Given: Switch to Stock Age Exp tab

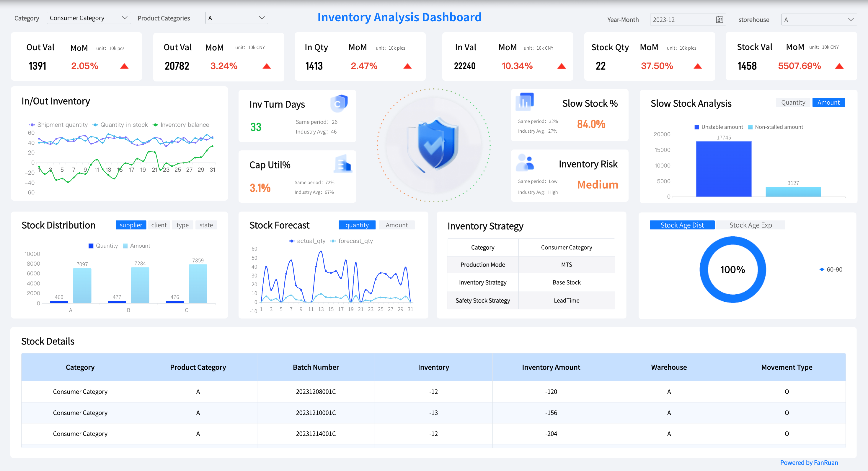Looking at the screenshot, I should click(x=750, y=225).
